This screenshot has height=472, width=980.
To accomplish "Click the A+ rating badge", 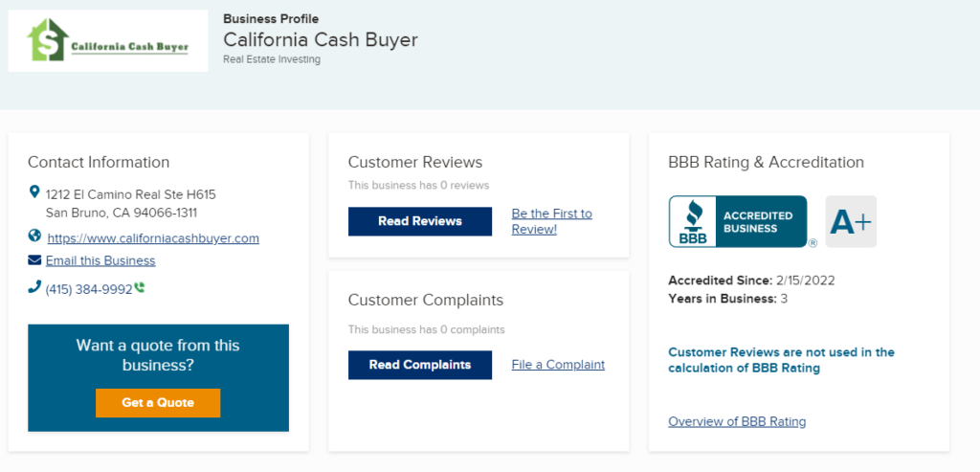I will [x=851, y=221].
